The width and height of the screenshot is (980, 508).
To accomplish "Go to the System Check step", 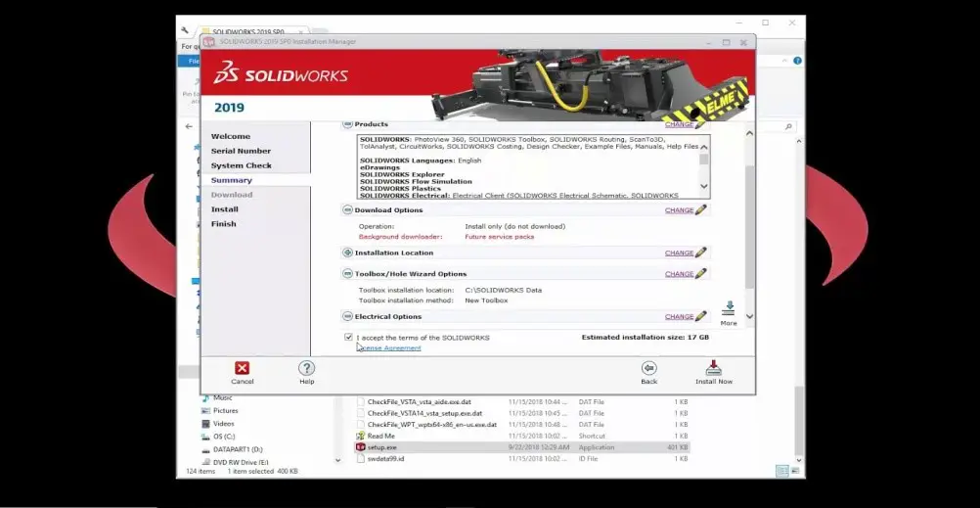I will pos(242,165).
